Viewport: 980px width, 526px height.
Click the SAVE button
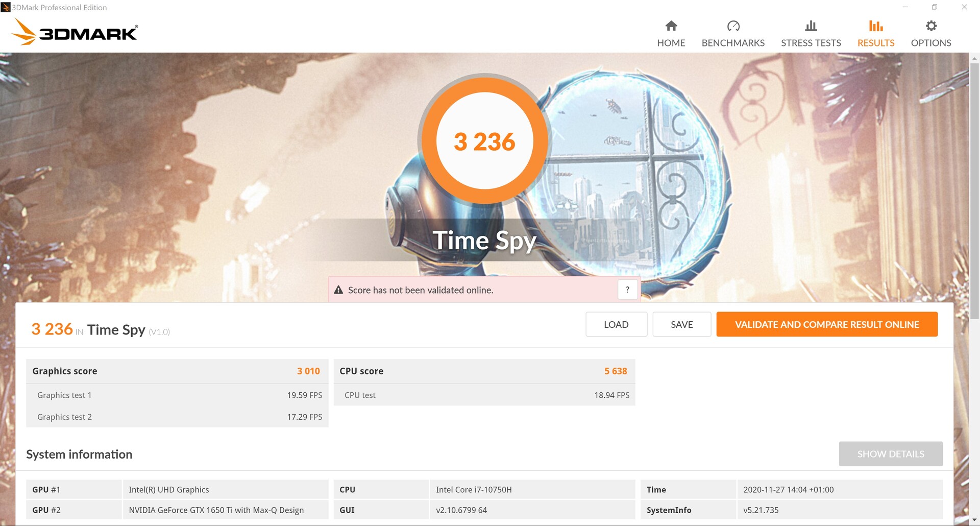[x=681, y=324]
